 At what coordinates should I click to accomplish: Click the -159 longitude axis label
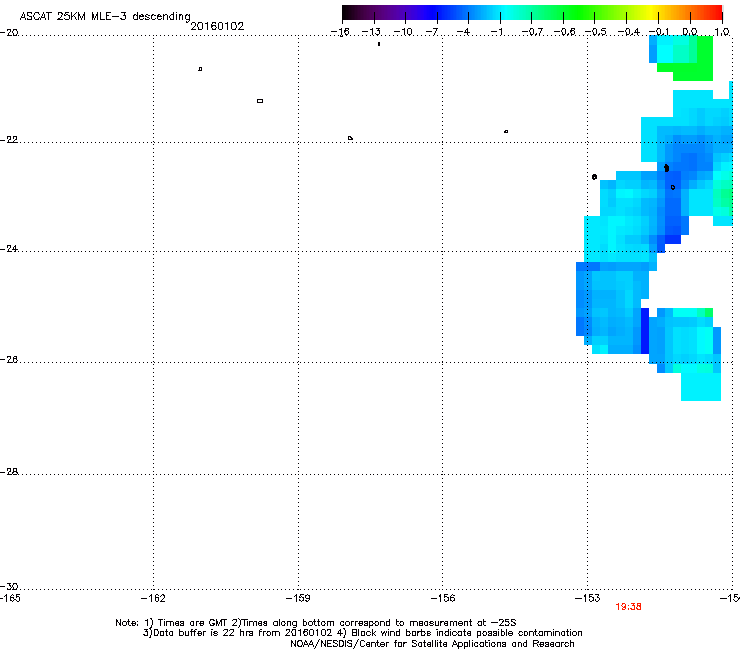coord(298,599)
